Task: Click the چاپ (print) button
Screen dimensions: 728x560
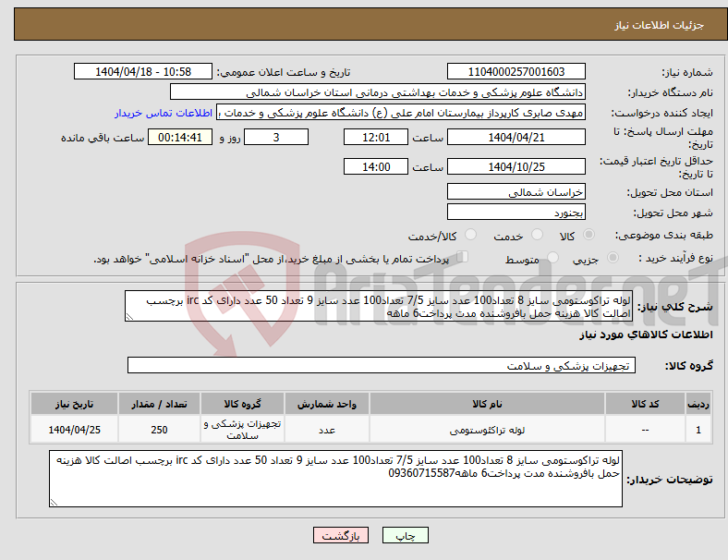Action: pyautogui.click(x=405, y=535)
